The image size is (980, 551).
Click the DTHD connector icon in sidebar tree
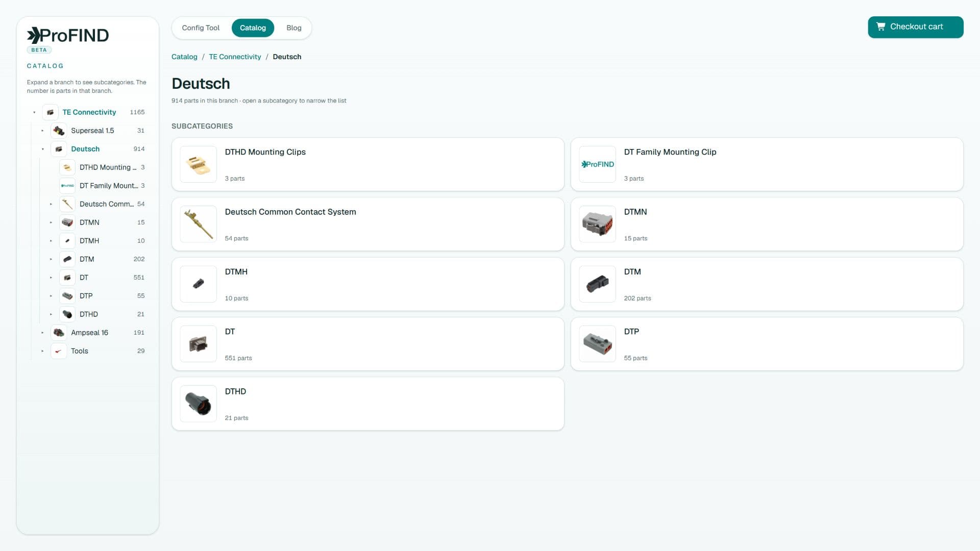(67, 314)
